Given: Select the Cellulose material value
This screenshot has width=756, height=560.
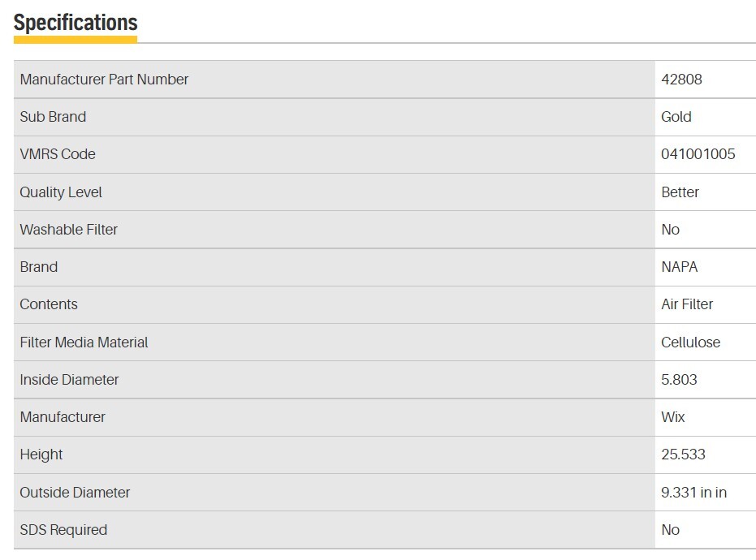Looking at the screenshot, I should point(690,342).
